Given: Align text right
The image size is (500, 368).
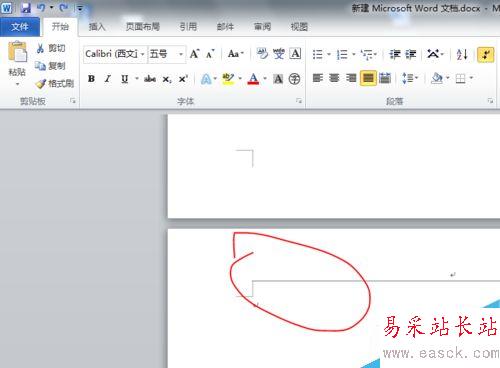Looking at the screenshot, I should click(351, 78).
